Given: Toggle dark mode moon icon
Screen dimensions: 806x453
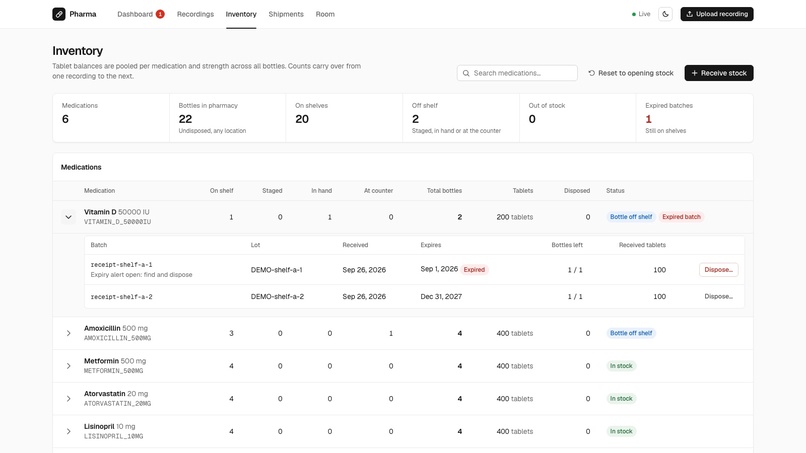Looking at the screenshot, I should pos(665,14).
